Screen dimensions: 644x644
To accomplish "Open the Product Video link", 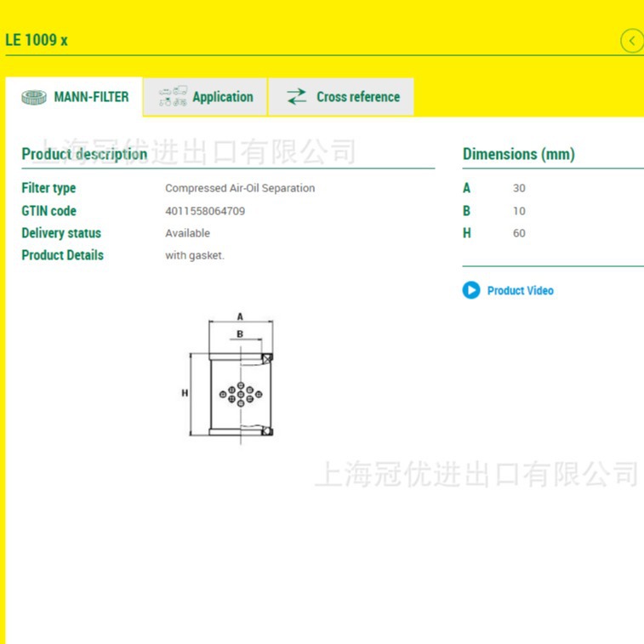I will point(520,291).
